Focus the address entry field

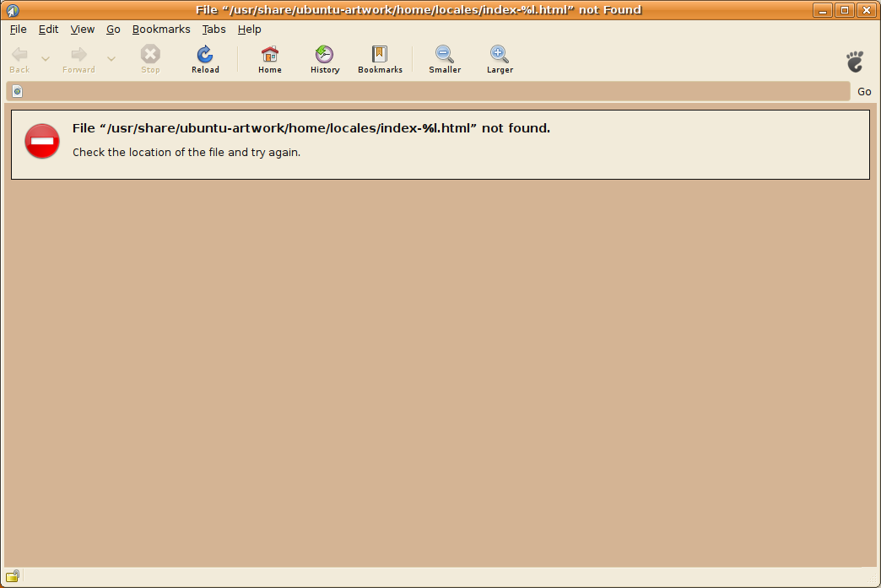pos(428,92)
